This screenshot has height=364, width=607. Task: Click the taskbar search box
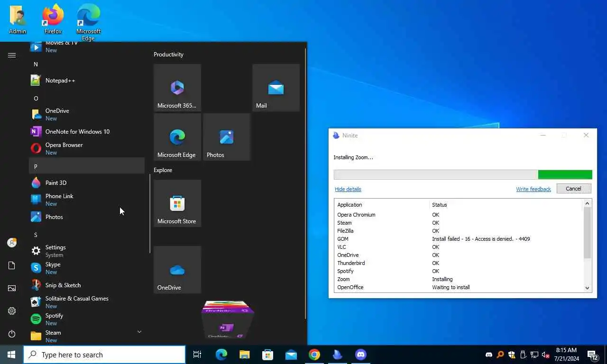tap(104, 355)
